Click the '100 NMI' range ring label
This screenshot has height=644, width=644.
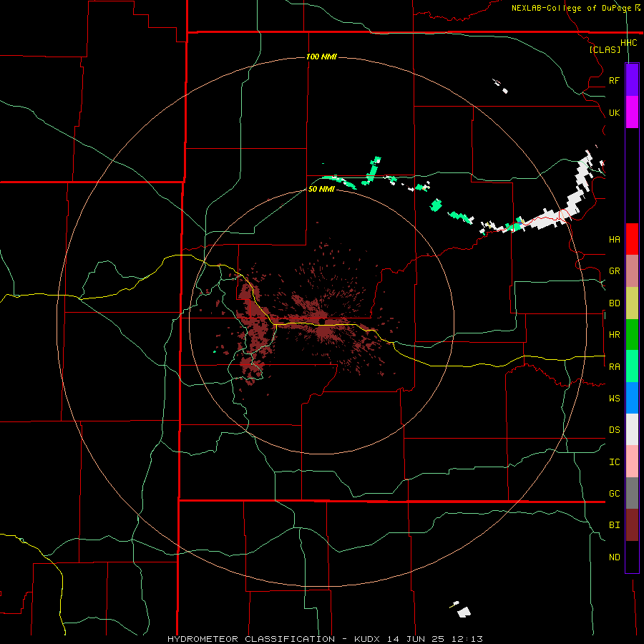[321, 57]
